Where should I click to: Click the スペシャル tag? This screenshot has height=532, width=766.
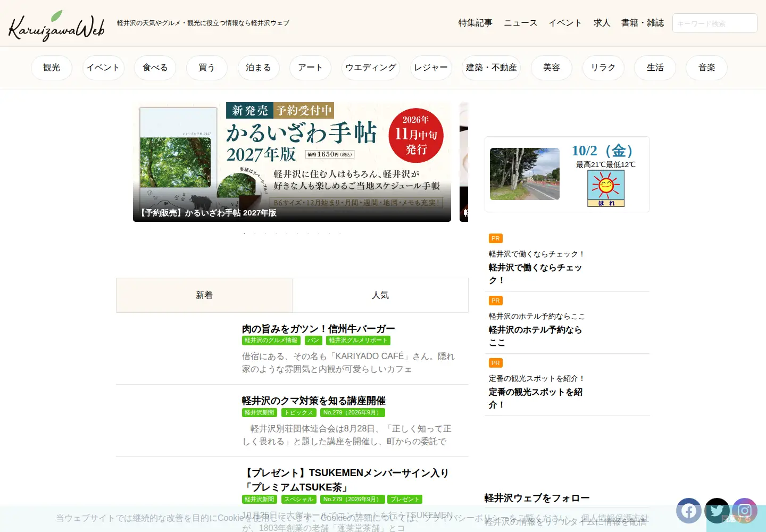pyautogui.click(x=299, y=499)
